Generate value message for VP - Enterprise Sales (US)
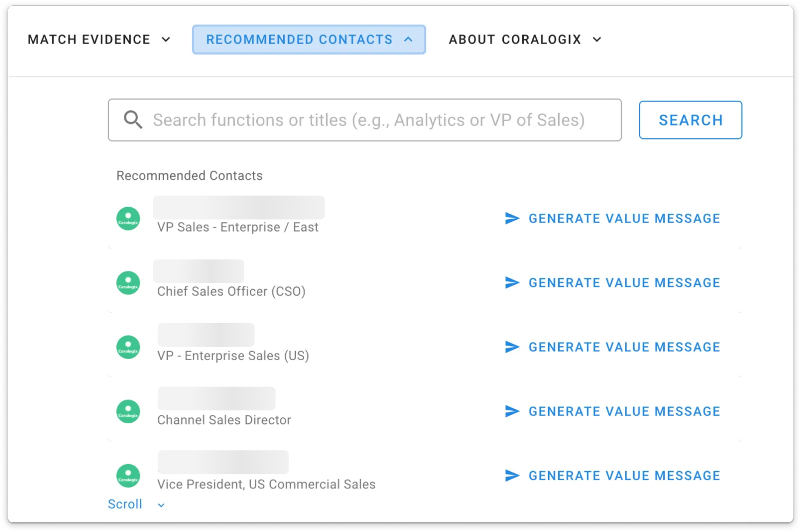Image resolution: width=801 pixels, height=532 pixels. [624, 347]
